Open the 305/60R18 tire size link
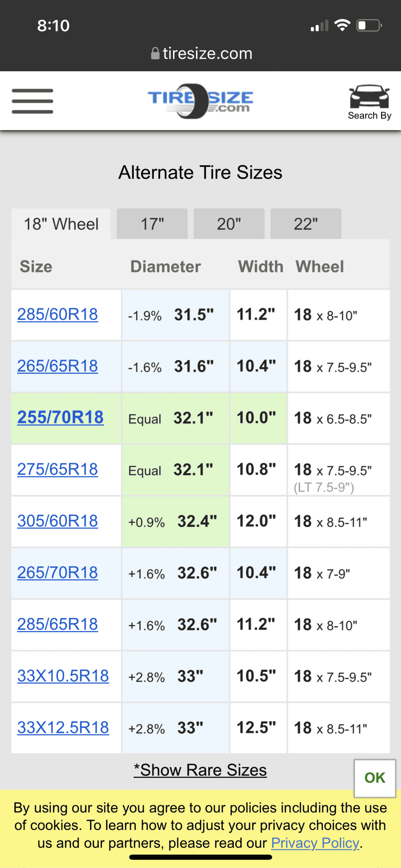The width and height of the screenshot is (401, 868). [x=57, y=521]
